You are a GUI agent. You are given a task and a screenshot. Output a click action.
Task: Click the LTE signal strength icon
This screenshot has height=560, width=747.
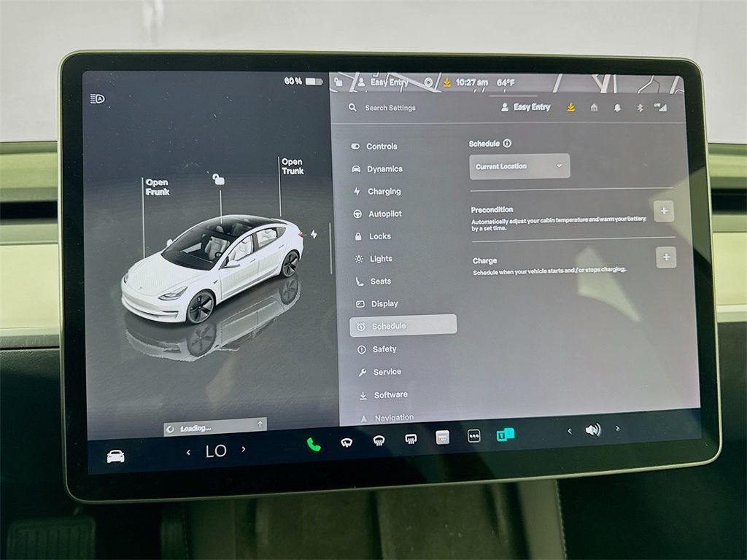point(660,107)
